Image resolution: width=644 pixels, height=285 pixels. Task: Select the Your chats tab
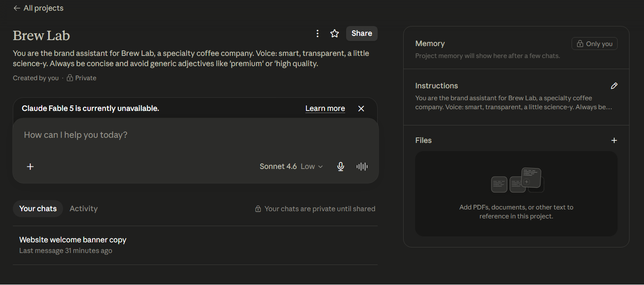click(x=38, y=209)
